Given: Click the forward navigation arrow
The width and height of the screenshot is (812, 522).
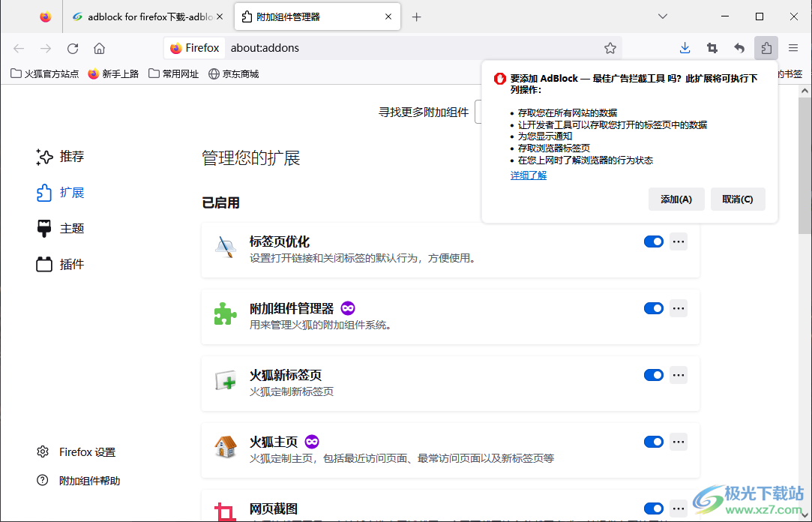Looking at the screenshot, I should (x=46, y=48).
